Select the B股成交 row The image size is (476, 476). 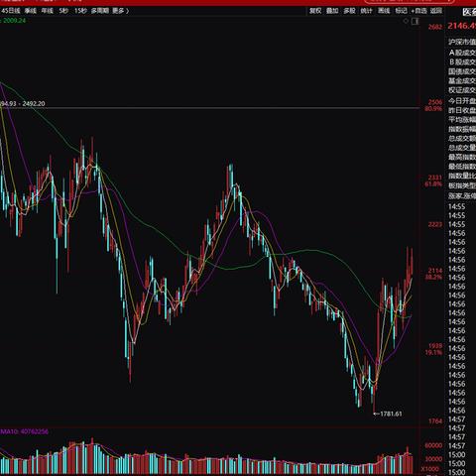pyautogui.click(x=462, y=62)
